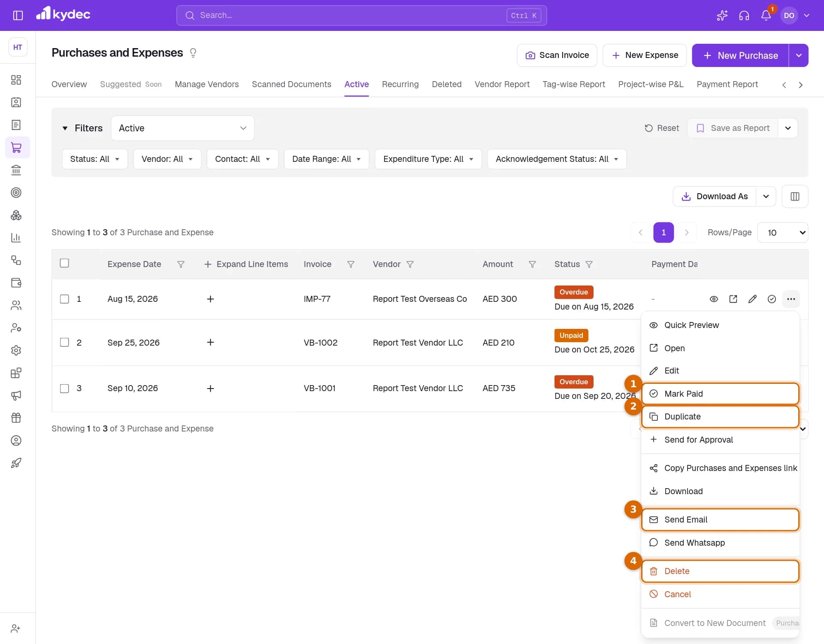824x644 pixels.
Task: Open the contacts icon in sidebar
Action: (16, 102)
